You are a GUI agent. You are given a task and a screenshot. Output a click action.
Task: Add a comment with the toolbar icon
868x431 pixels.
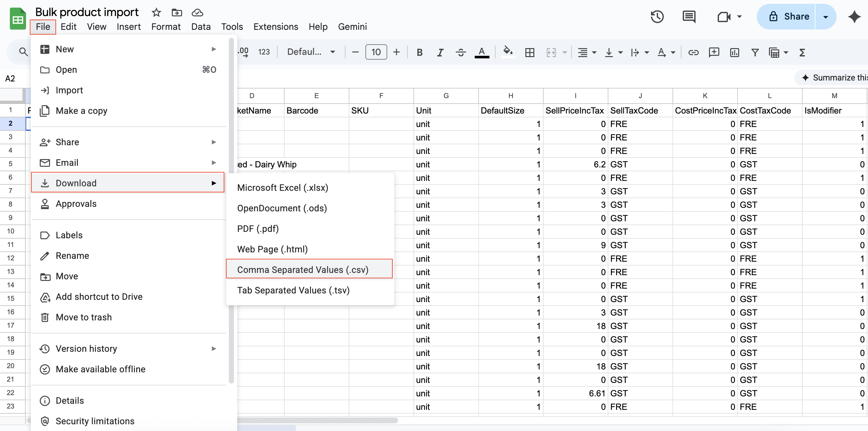pyautogui.click(x=714, y=52)
